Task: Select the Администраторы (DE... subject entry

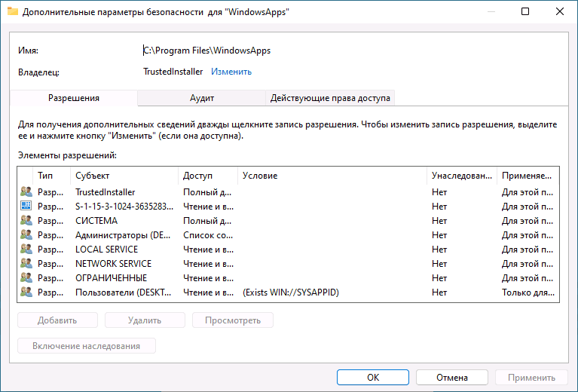Action: coord(123,235)
